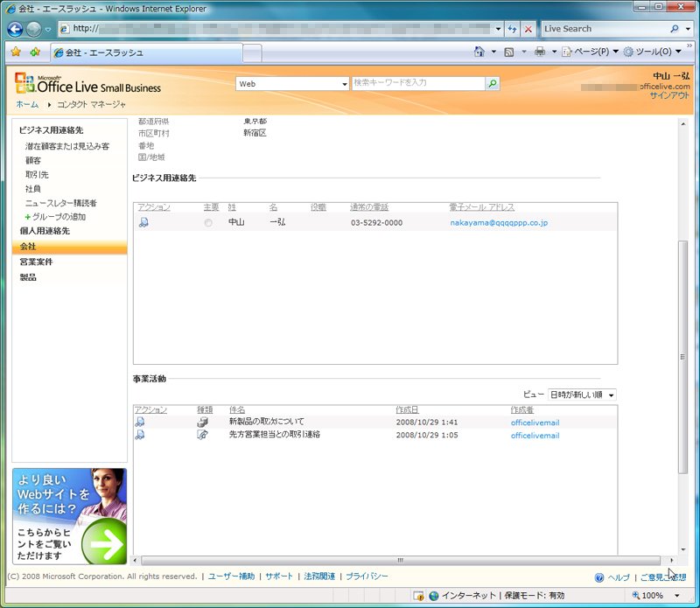Expand the Home button dropdown arrow

493,52
